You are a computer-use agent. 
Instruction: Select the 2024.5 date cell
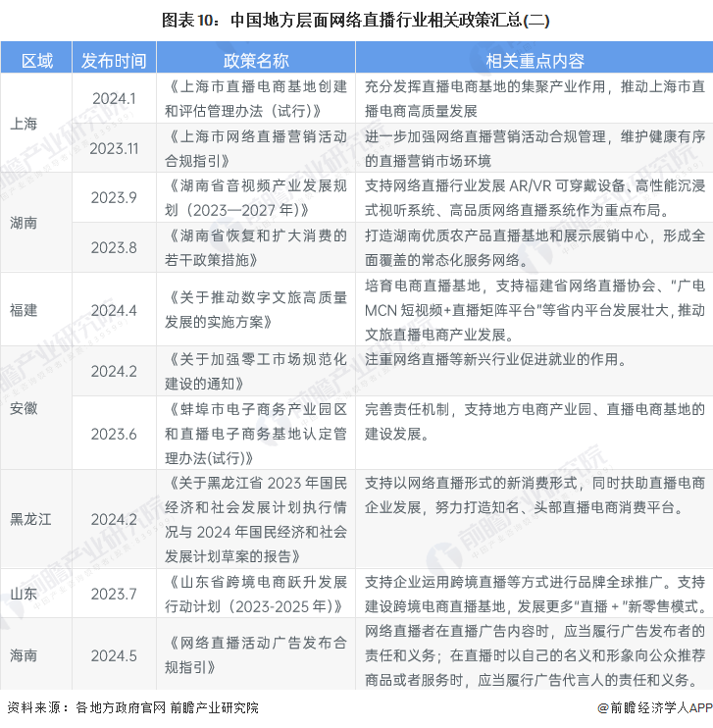click(x=113, y=655)
